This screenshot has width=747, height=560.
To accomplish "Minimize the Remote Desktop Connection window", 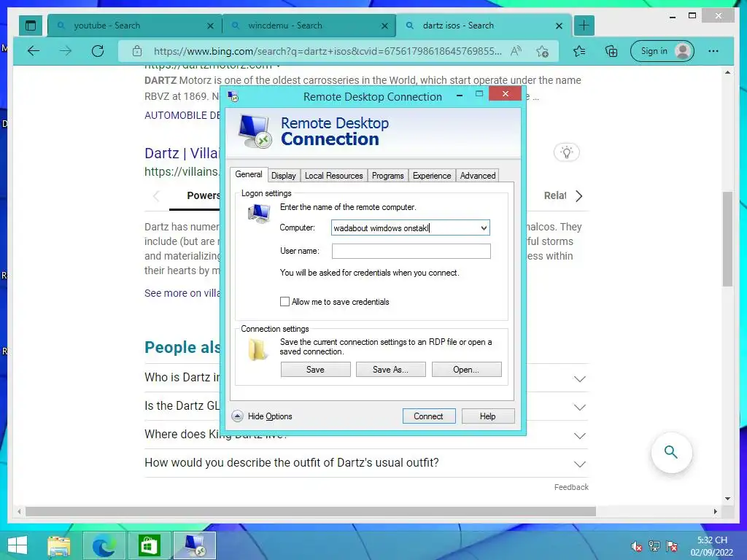I will tap(460, 96).
